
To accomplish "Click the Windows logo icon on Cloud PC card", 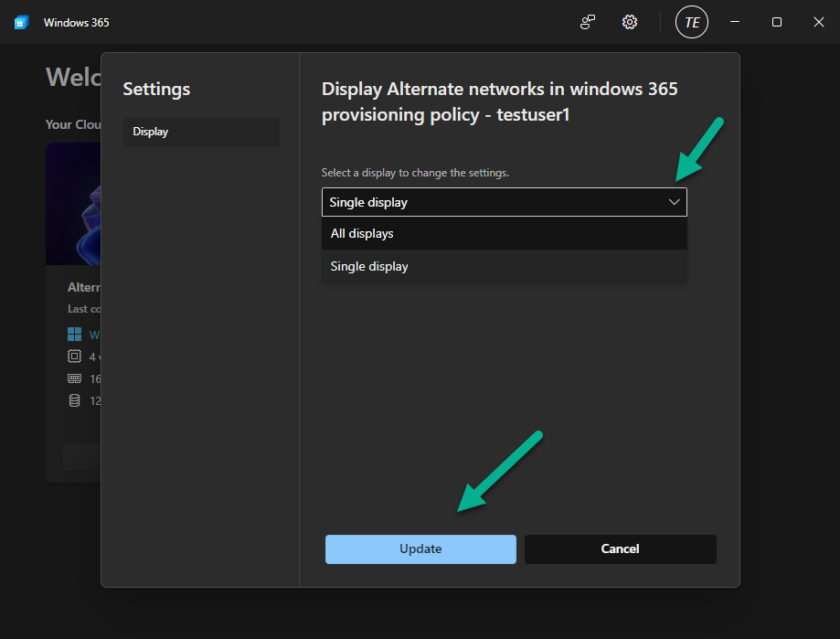I will [x=74, y=335].
